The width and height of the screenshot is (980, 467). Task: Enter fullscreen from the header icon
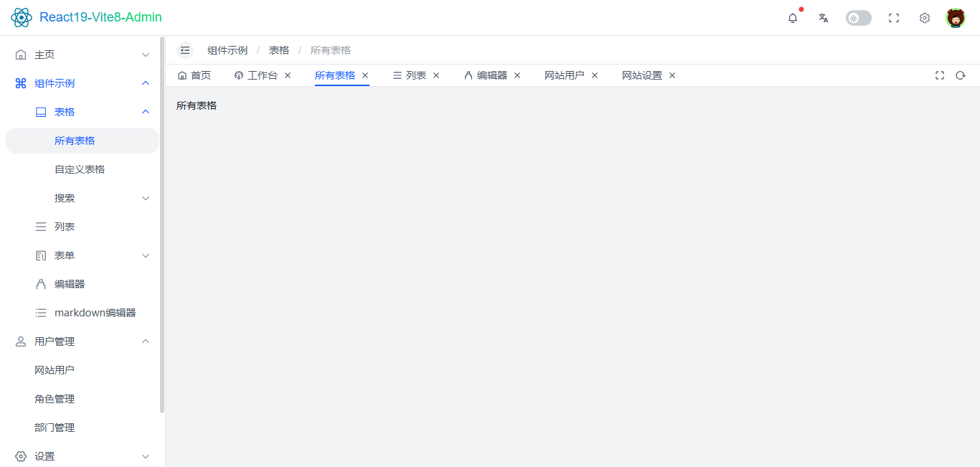pos(894,18)
